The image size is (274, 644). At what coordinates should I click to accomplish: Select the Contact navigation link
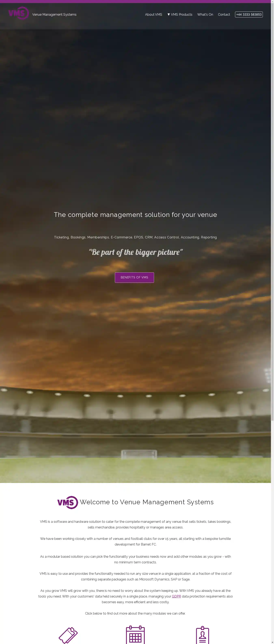click(224, 14)
